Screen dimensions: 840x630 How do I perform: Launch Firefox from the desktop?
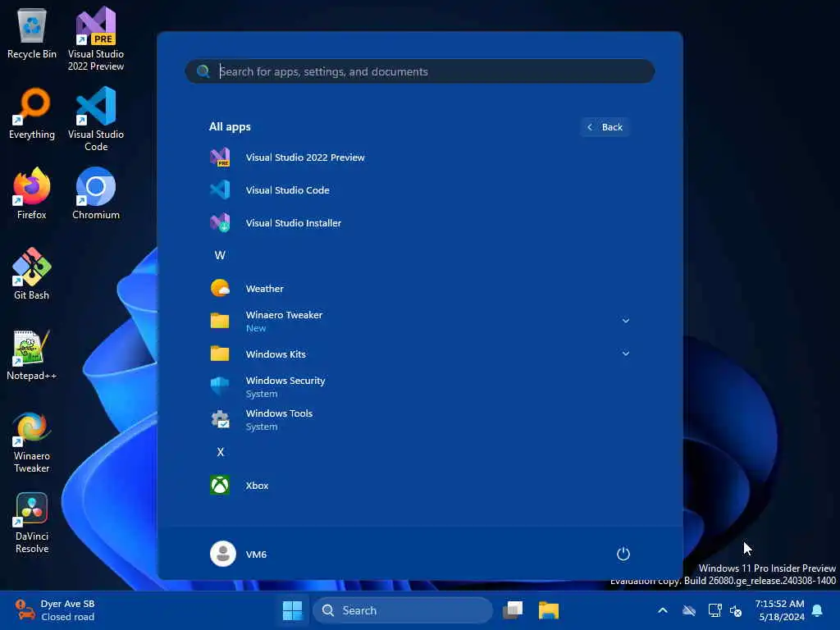pos(32,194)
